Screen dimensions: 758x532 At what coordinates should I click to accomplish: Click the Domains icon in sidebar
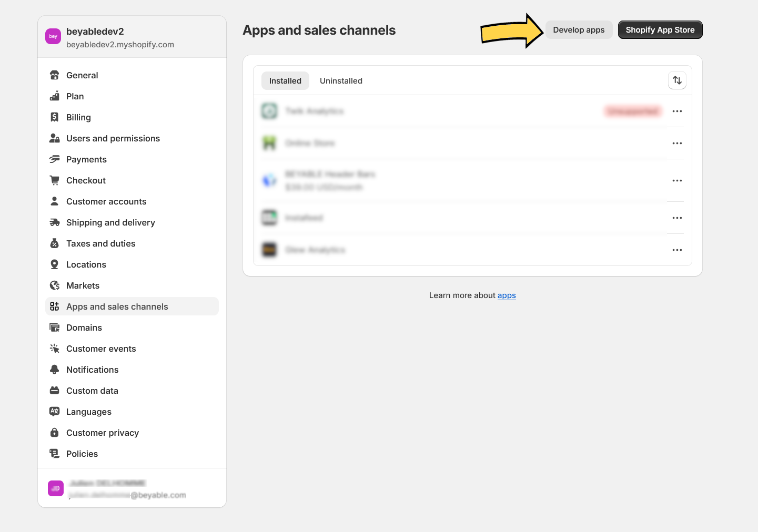tap(54, 328)
